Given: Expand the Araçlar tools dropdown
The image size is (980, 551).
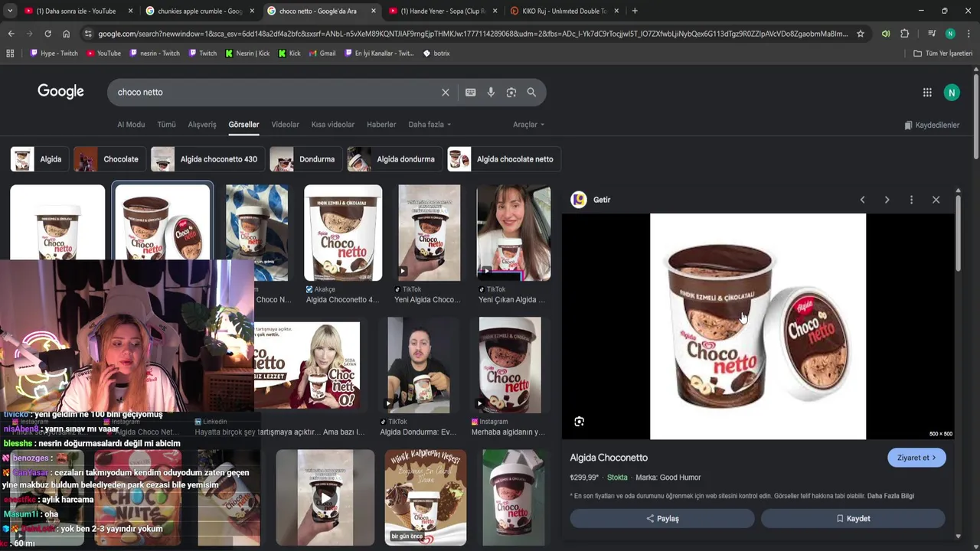Looking at the screenshot, I should click(528, 125).
